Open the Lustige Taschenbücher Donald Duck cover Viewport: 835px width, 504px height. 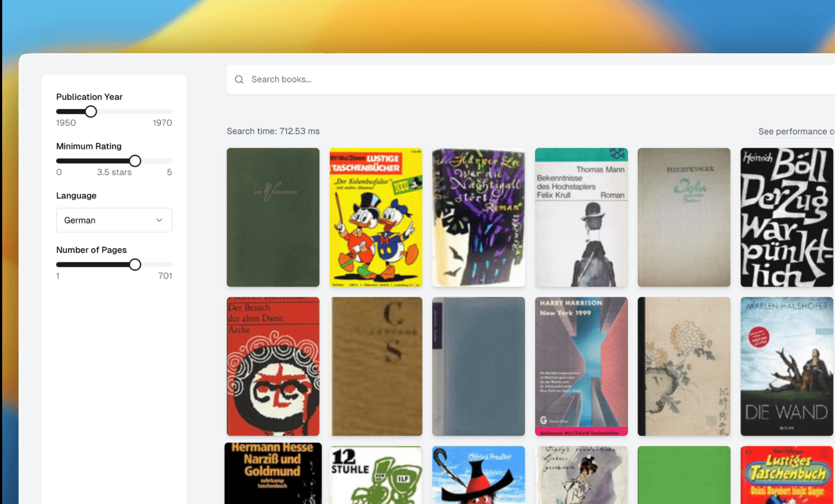[x=376, y=217]
